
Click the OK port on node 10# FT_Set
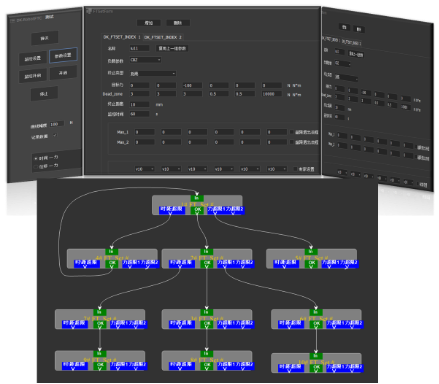point(316,368)
